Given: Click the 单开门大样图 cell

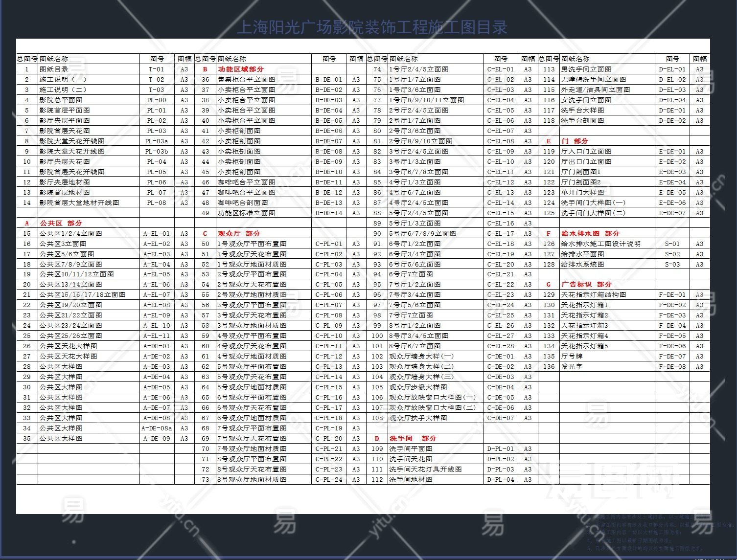Looking at the screenshot, I should (x=582, y=193).
